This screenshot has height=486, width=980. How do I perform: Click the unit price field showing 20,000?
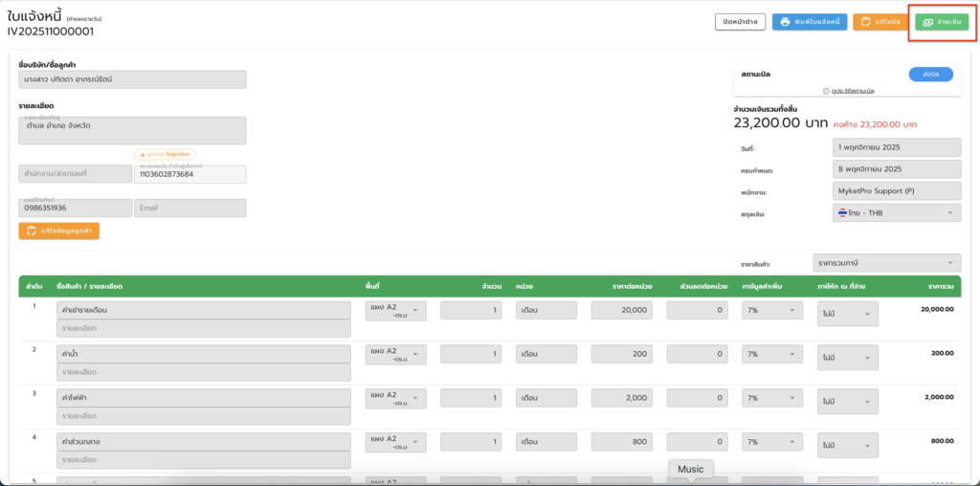(x=624, y=311)
